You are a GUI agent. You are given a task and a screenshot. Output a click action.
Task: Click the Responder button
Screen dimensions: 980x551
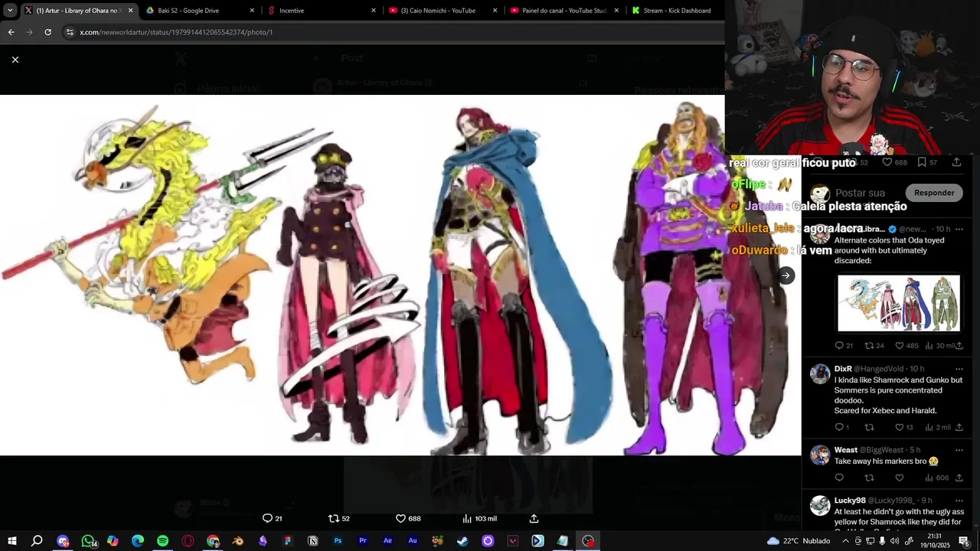click(x=934, y=193)
